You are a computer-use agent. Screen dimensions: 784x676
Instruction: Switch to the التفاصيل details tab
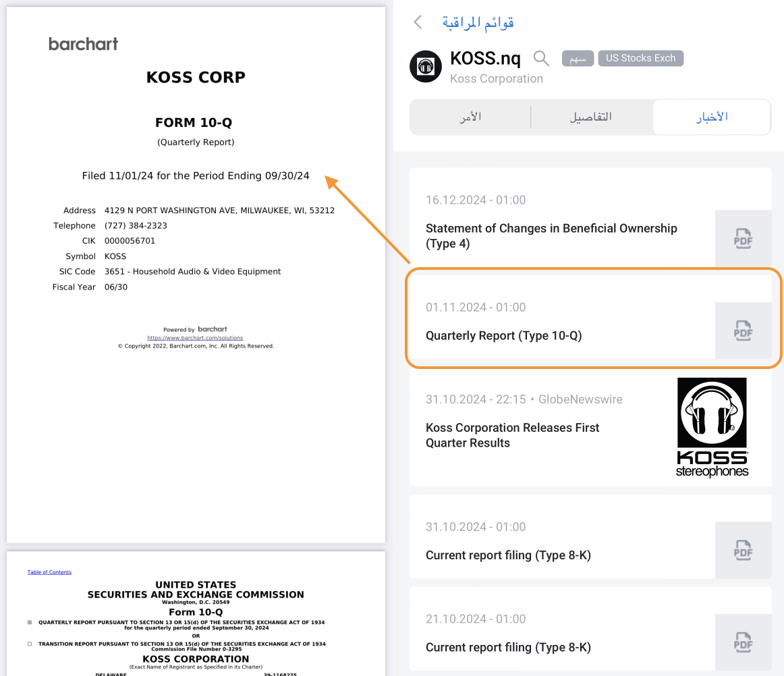click(x=591, y=117)
